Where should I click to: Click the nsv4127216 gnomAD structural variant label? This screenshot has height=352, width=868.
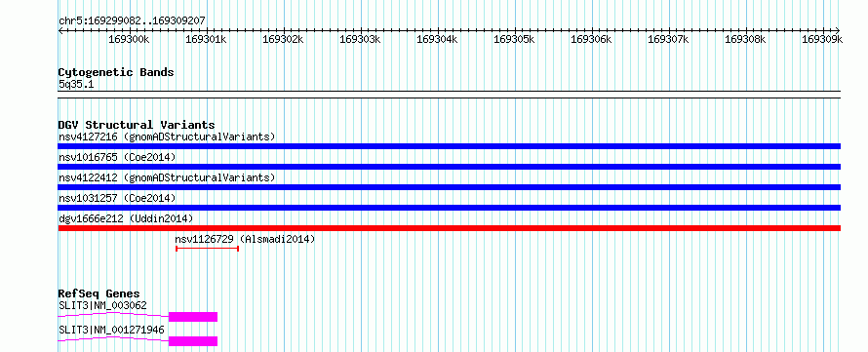point(167,137)
